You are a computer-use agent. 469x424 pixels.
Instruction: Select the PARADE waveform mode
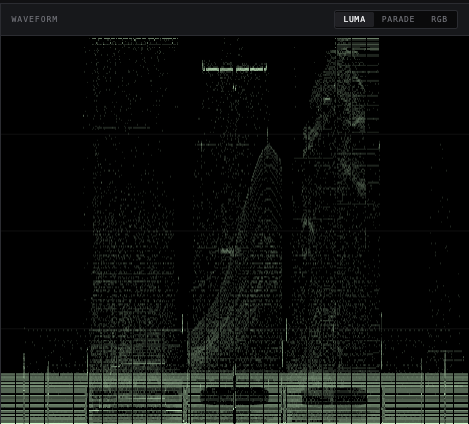[x=398, y=19]
